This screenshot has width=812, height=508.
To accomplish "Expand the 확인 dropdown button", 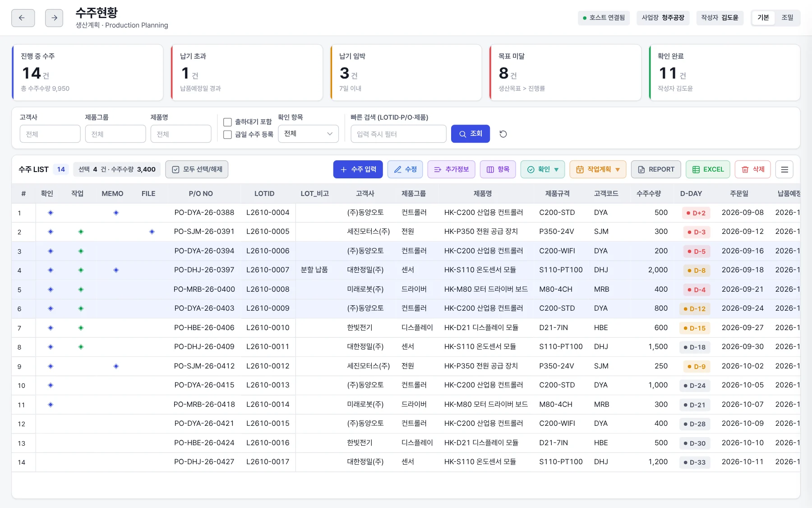I will coord(543,169).
